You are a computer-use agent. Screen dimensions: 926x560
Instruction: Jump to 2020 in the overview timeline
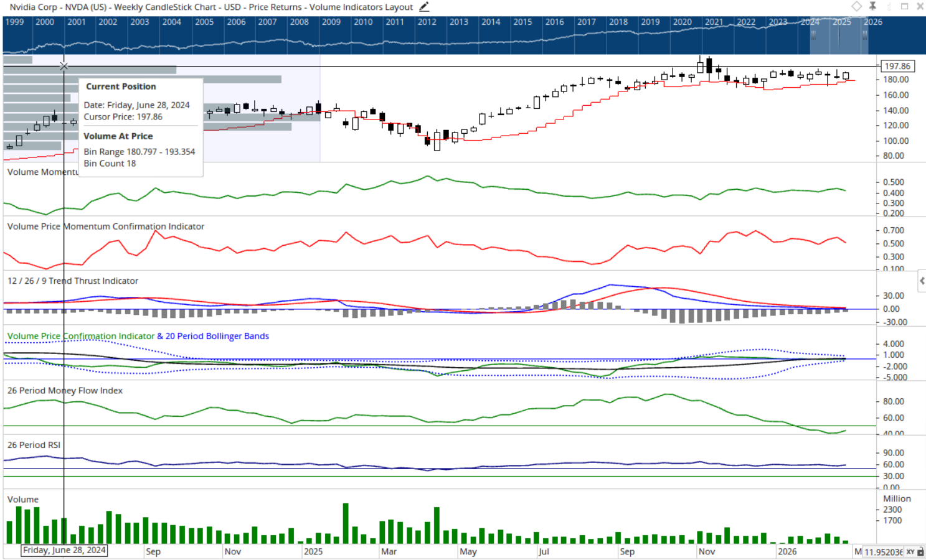click(x=682, y=22)
